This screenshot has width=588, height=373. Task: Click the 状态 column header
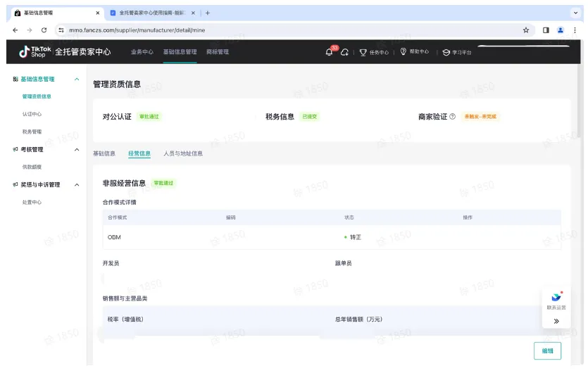[349, 217]
